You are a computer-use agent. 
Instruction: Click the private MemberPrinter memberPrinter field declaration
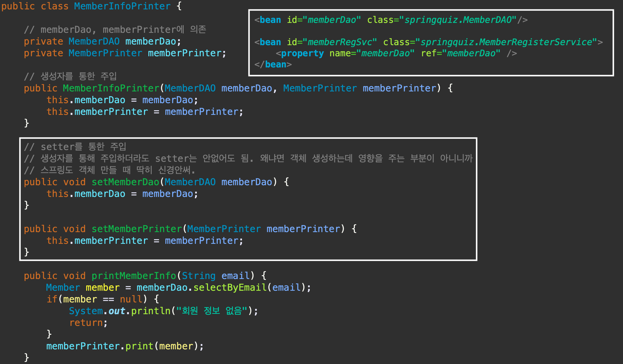[x=125, y=53]
